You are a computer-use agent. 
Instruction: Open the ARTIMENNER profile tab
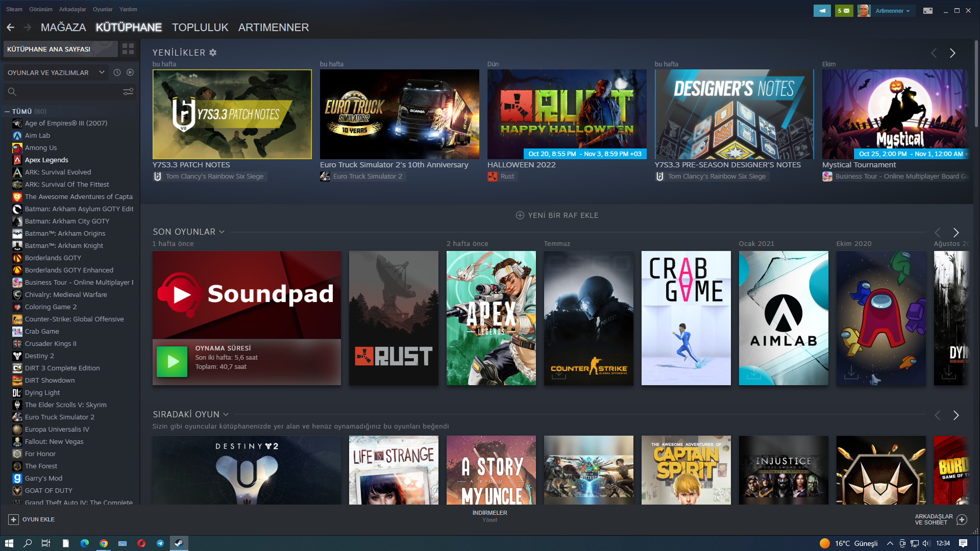click(274, 28)
